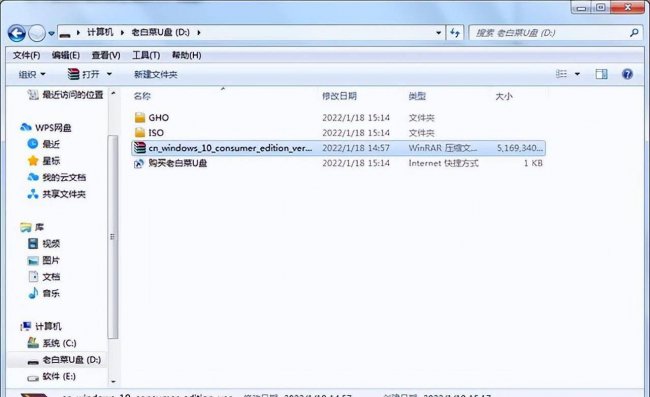Click navigation pane scroll down arrow
The width and height of the screenshot is (650, 397).
pyautogui.click(x=113, y=381)
